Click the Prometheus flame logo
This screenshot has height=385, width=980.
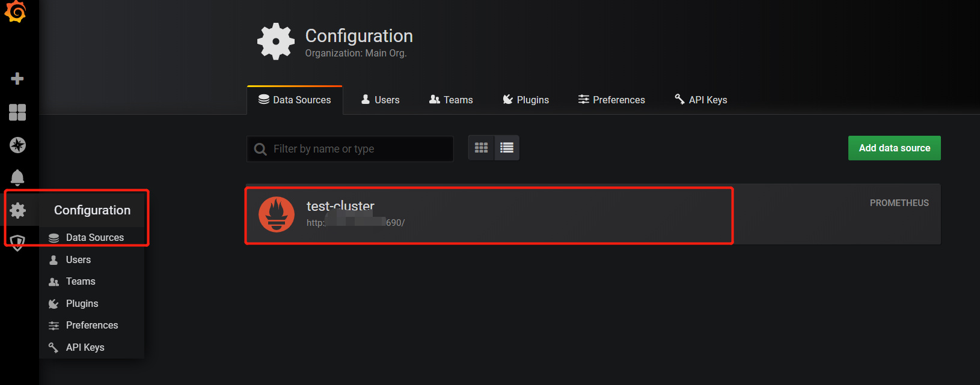[277, 214]
